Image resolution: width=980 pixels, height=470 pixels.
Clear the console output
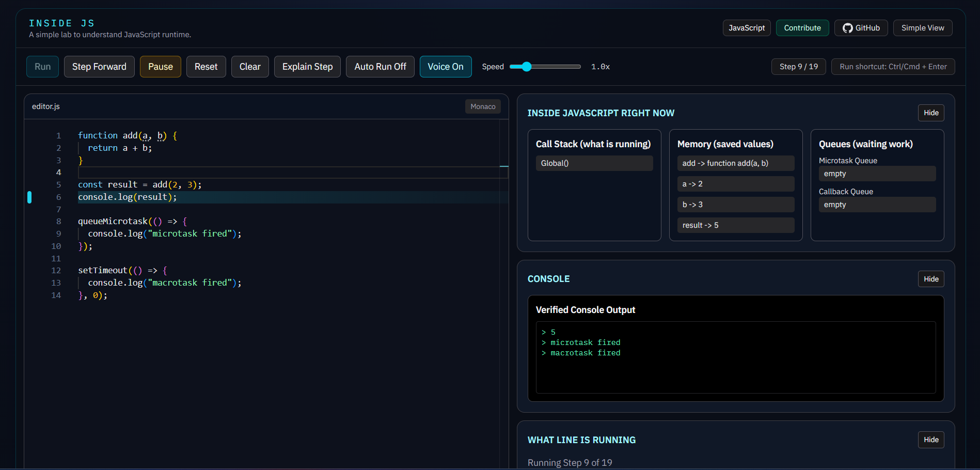250,66
